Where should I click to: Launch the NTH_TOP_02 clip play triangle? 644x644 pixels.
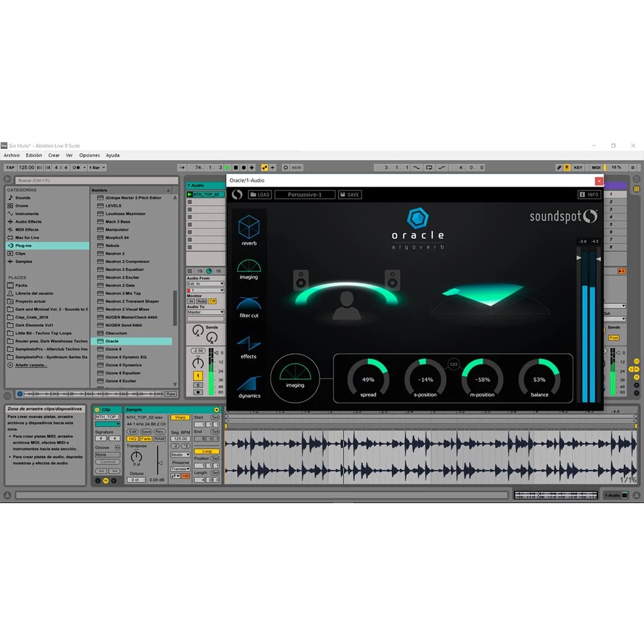189,194
